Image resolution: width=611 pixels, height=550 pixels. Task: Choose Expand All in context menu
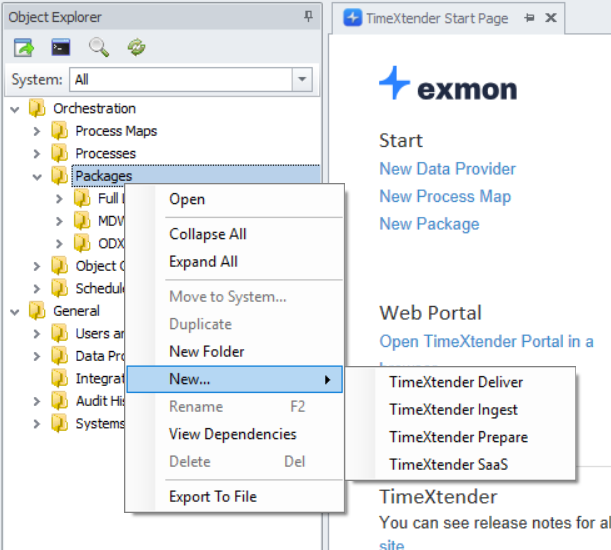point(235,262)
